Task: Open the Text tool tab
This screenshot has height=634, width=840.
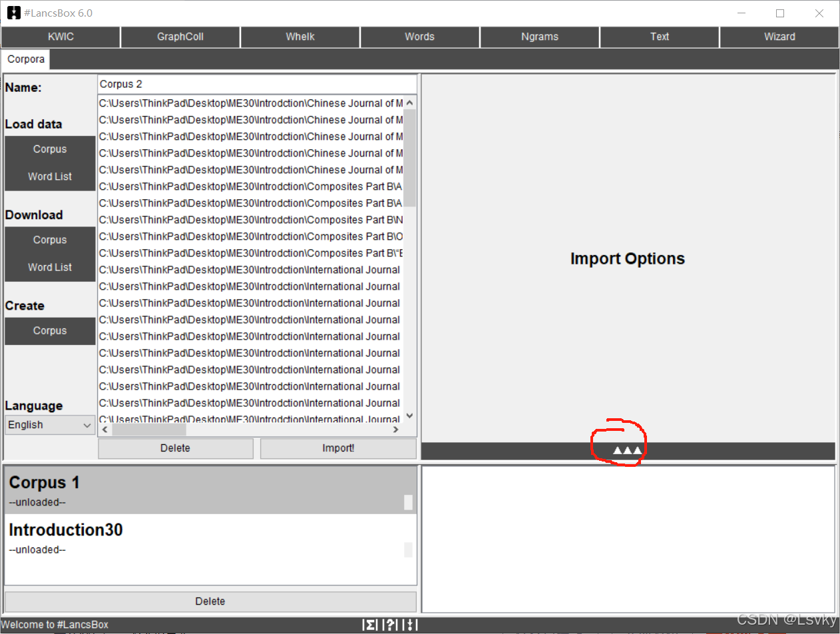Action: (660, 37)
